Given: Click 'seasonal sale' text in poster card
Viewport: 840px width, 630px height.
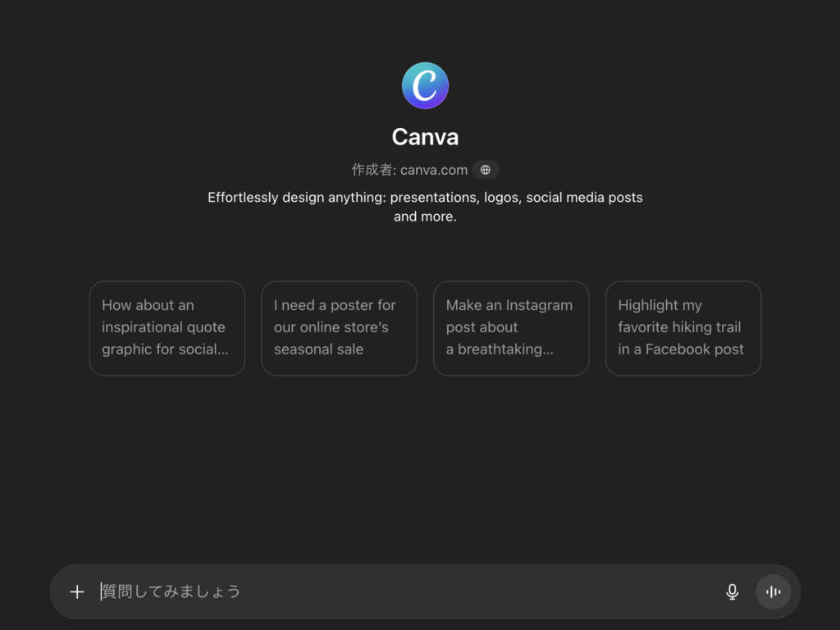Looking at the screenshot, I should pos(318,349).
